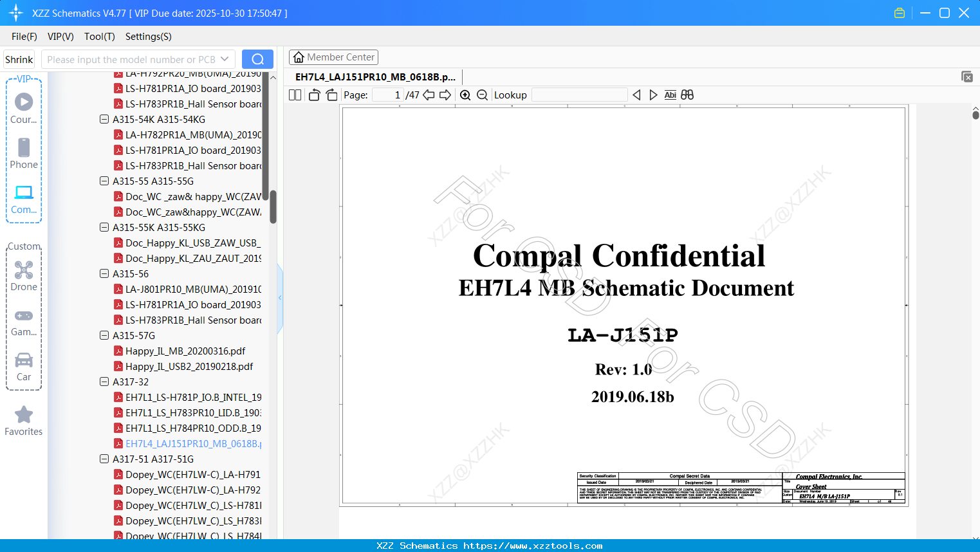The width and height of the screenshot is (980, 552).
Task: Open Doc_Happy_KL_USB_ZAW_USB file
Action: pyautogui.click(x=187, y=243)
